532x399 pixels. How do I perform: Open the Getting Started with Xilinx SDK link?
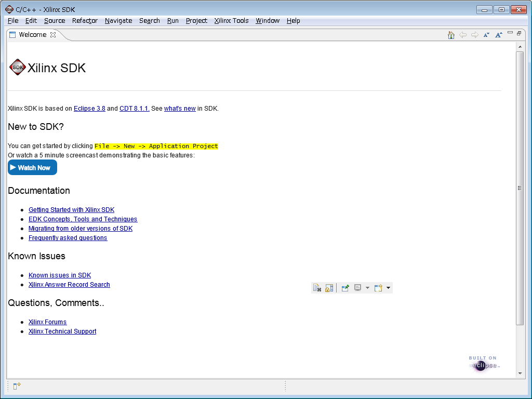pos(71,210)
